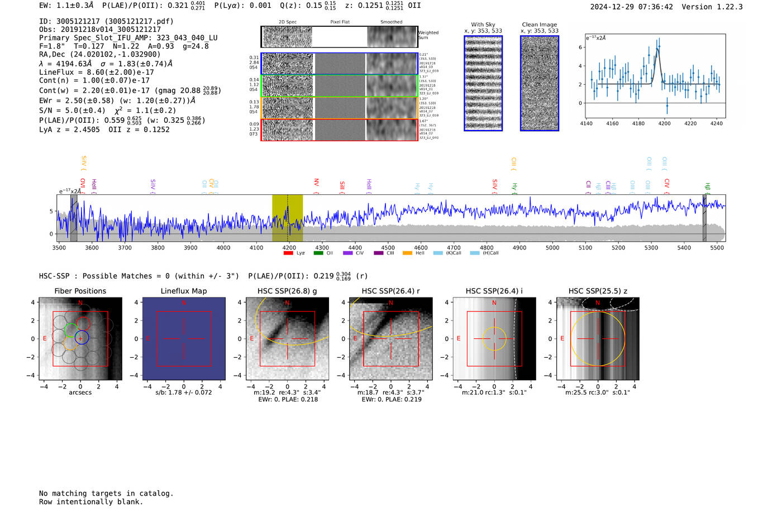The height and width of the screenshot is (532, 782).
Task: Open the Fiber Positions panel image
Action: (80, 339)
